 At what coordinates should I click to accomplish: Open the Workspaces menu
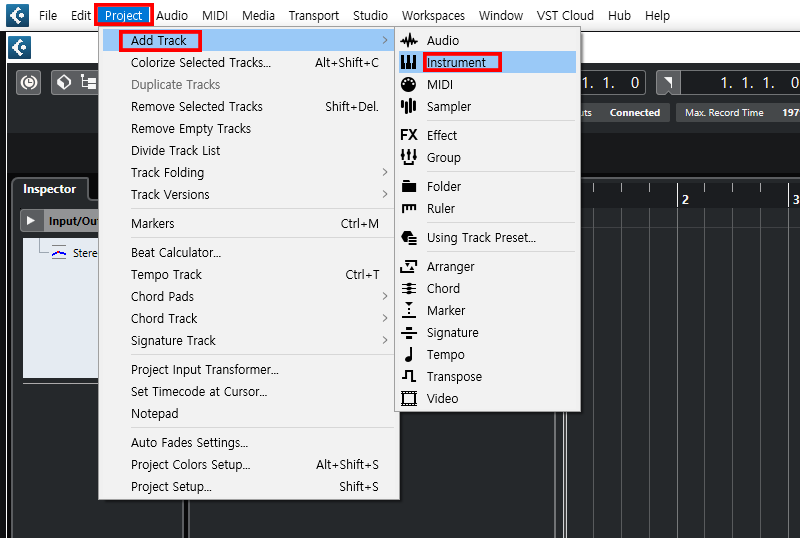tap(433, 16)
